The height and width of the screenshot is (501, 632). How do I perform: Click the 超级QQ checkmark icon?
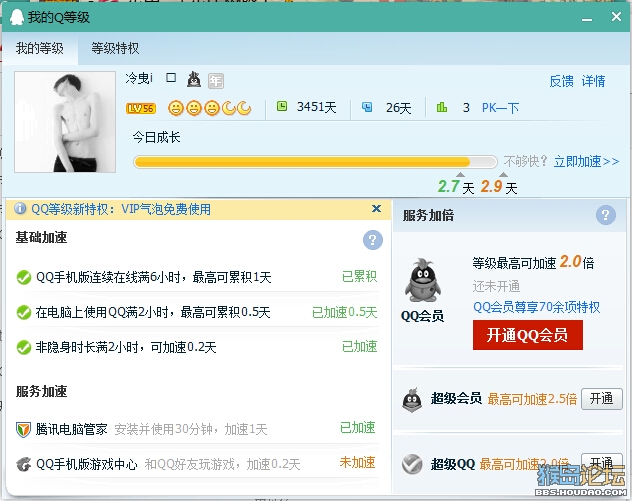(412, 464)
